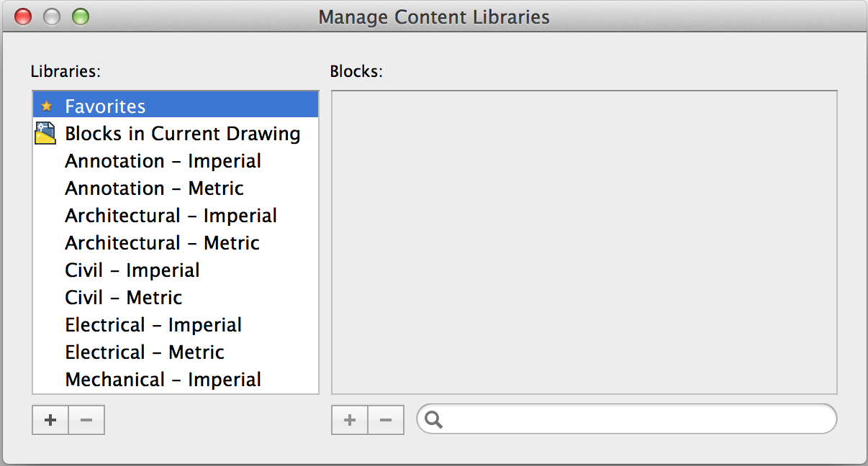
Task: Remove block using Blocks minus button
Action: 386,421
